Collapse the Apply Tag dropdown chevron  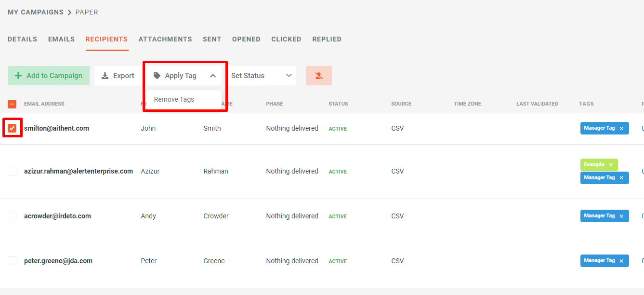pos(213,75)
